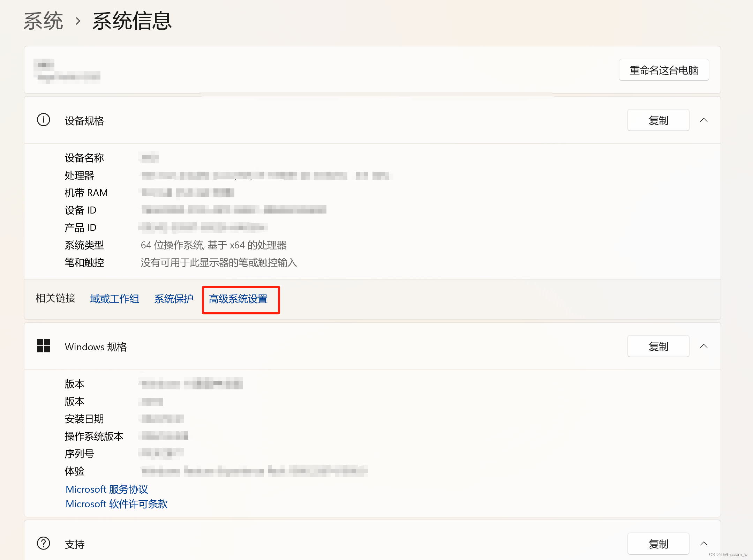Copy the 支持 section with 复制
The height and width of the screenshot is (560, 753).
pos(658,544)
